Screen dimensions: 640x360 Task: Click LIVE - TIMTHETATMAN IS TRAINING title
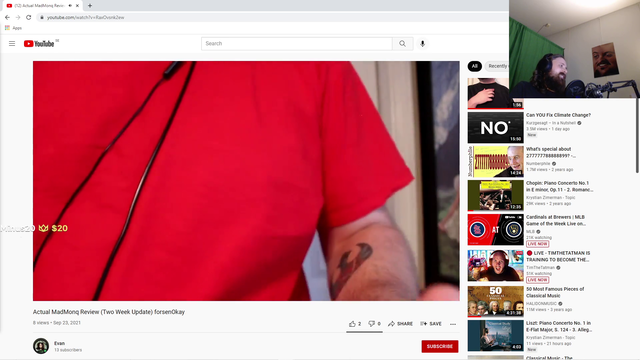point(558,256)
